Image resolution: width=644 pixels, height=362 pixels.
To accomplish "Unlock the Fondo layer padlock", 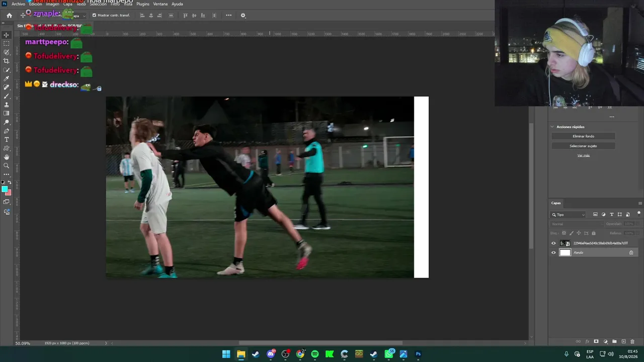I will click(631, 252).
